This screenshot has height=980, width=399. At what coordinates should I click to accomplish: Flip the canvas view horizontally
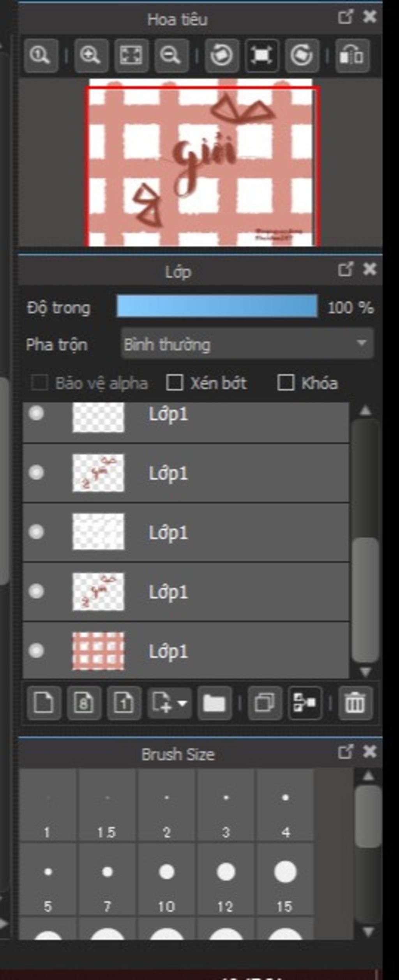click(352, 55)
